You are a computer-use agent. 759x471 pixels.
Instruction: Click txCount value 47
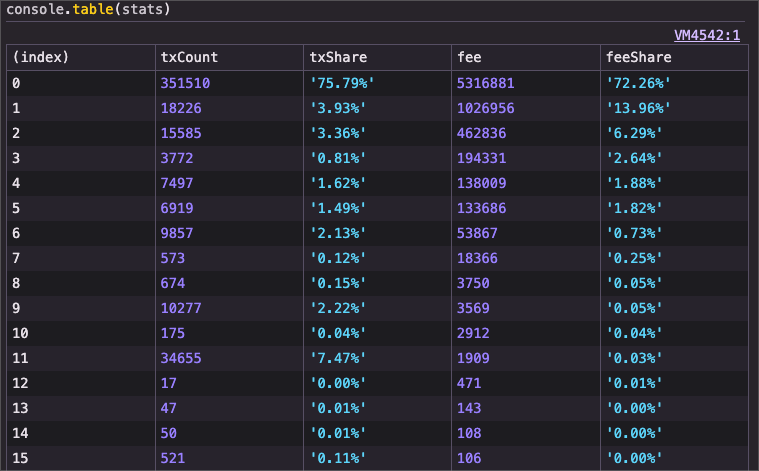(168, 408)
